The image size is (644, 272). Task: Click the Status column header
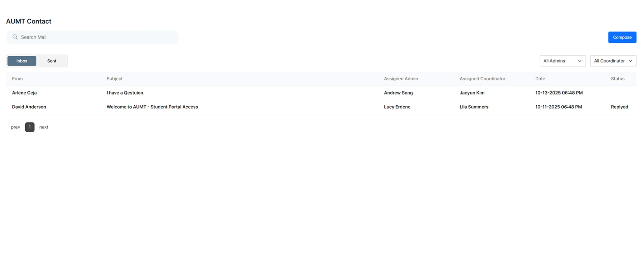click(x=617, y=79)
